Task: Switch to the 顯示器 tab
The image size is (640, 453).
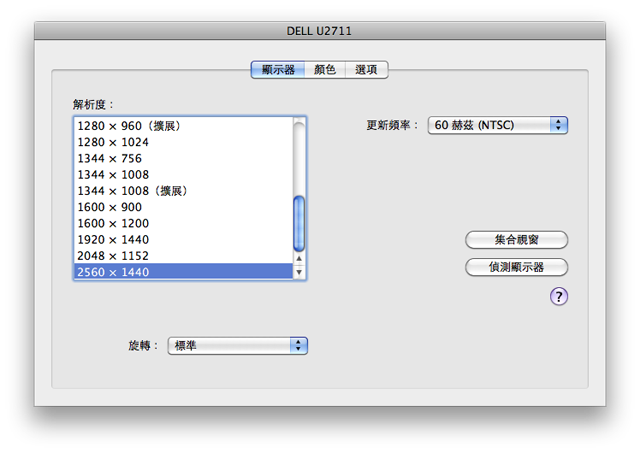Action: (x=278, y=70)
